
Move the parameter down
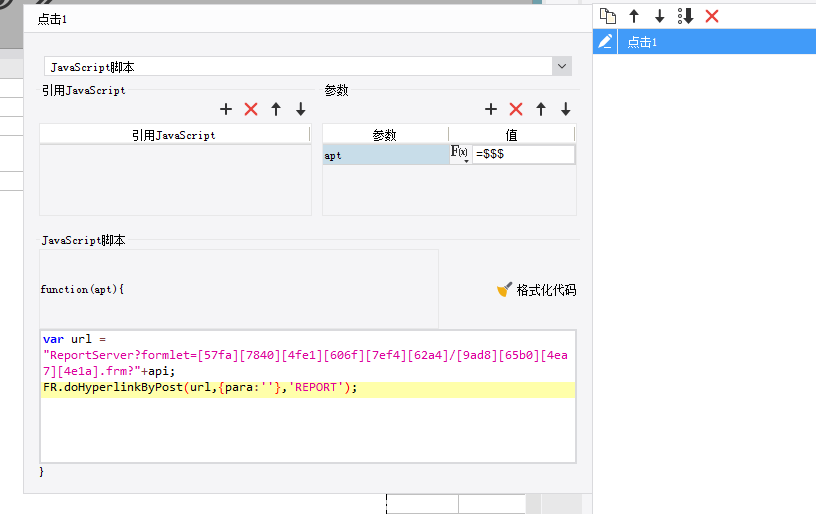click(566, 109)
